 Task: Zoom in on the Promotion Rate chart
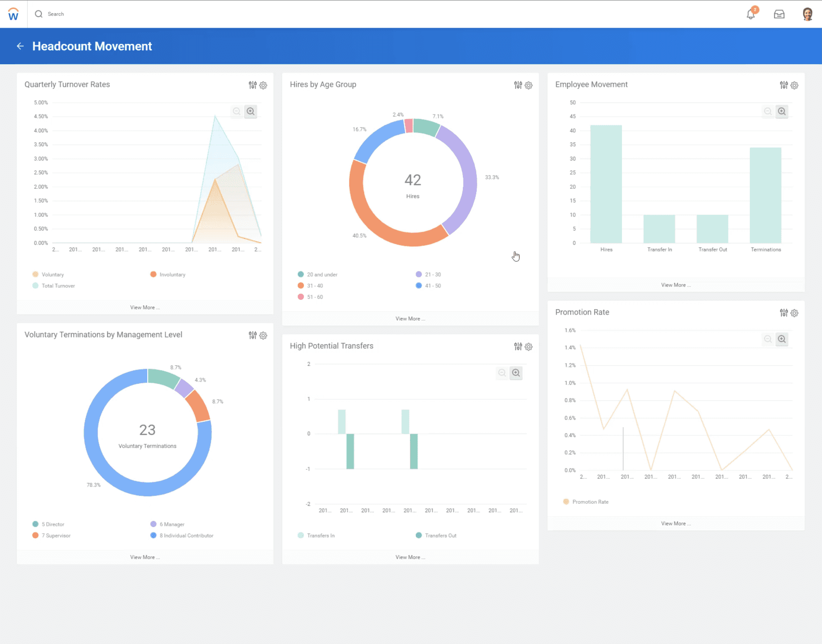pyautogui.click(x=781, y=339)
